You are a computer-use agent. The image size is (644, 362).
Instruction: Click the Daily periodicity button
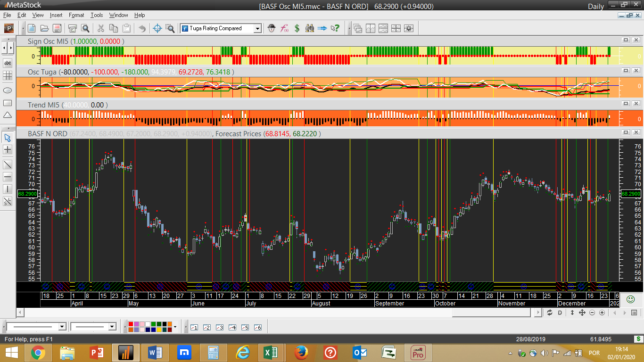(595, 7)
